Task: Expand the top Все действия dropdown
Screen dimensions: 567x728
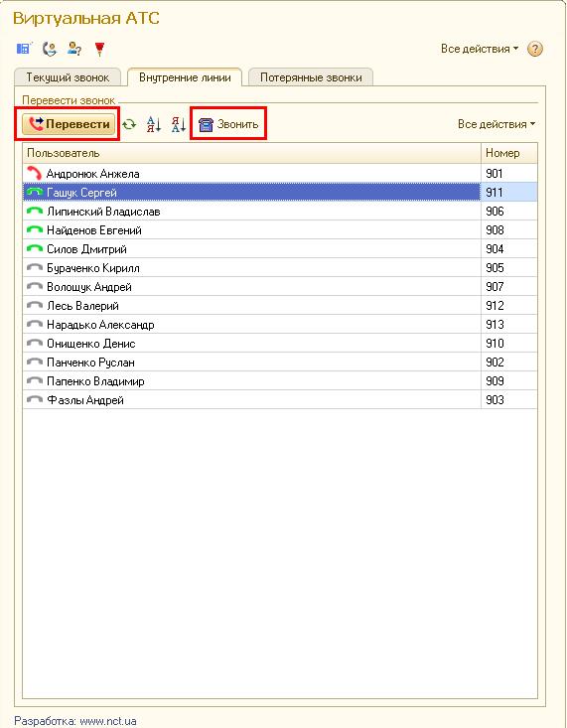Action: (x=480, y=49)
